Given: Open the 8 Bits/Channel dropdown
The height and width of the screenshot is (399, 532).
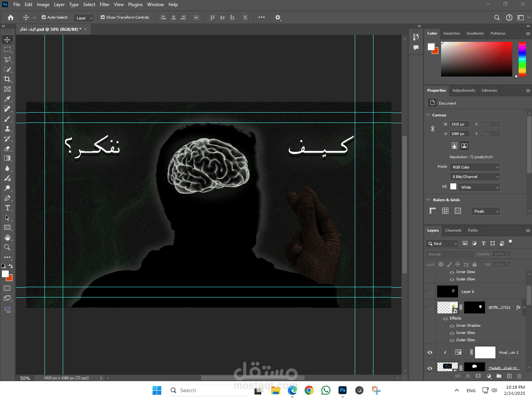Looking at the screenshot, I should pos(475,177).
